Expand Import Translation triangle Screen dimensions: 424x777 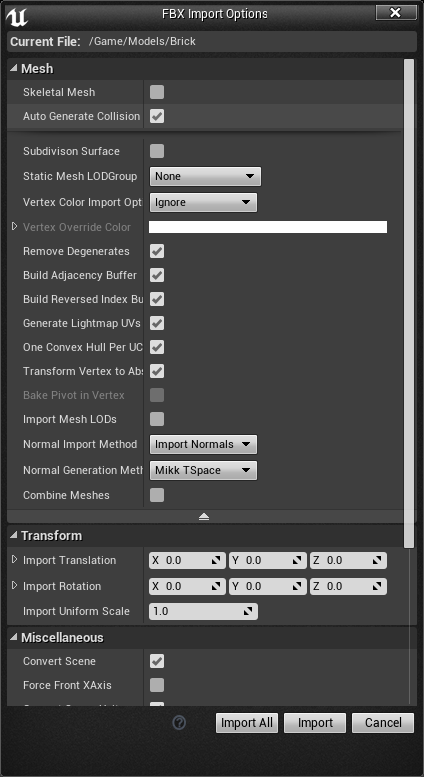[x=14, y=559]
